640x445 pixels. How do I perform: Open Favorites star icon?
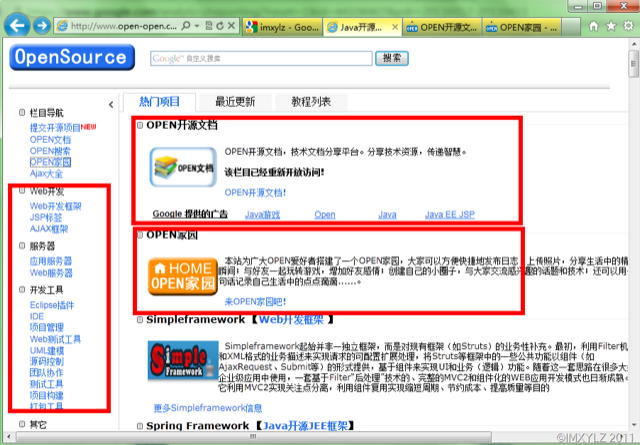[611, 27]
